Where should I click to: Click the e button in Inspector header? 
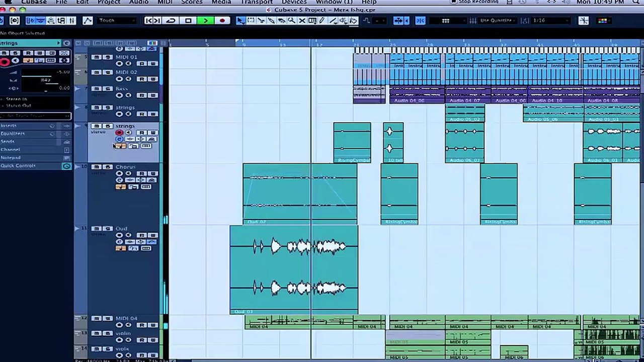click(66, 43)
